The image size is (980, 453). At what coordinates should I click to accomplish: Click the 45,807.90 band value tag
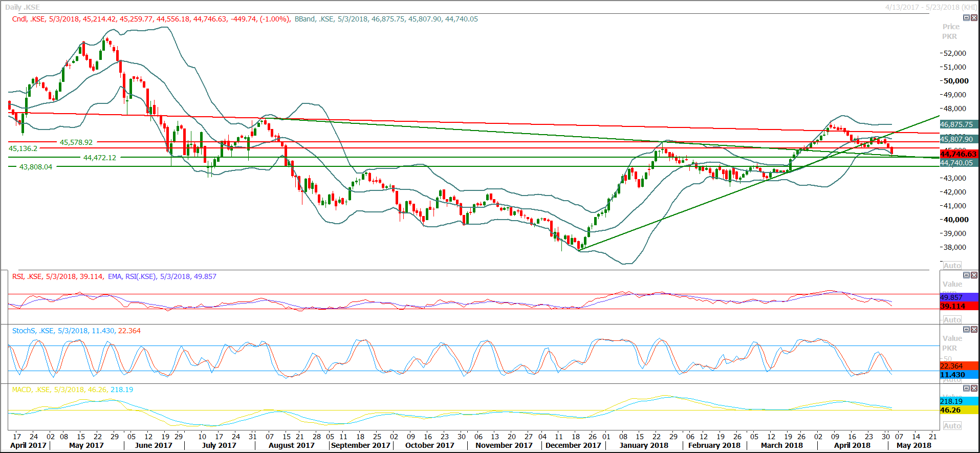pyautogui.click(x=959, y=139)
